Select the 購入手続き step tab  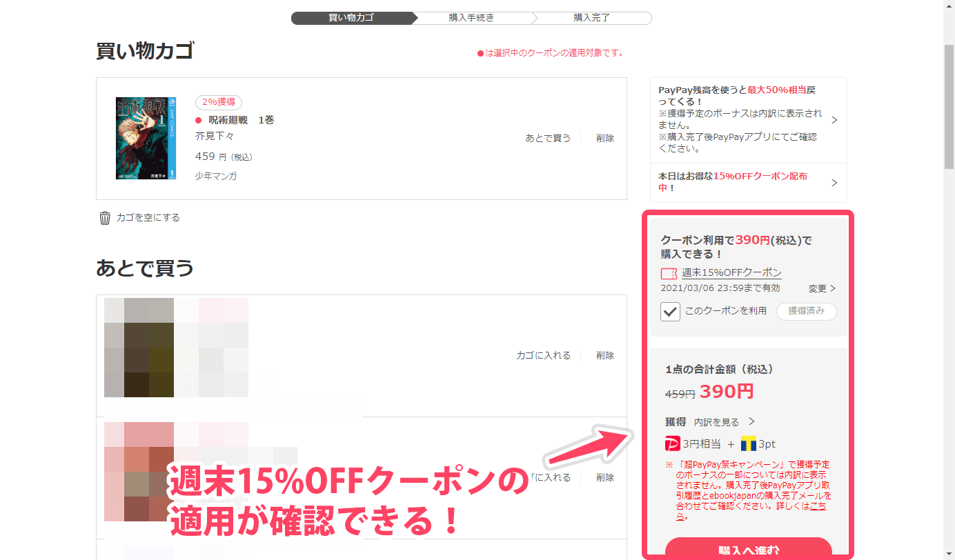coord(471,18)
